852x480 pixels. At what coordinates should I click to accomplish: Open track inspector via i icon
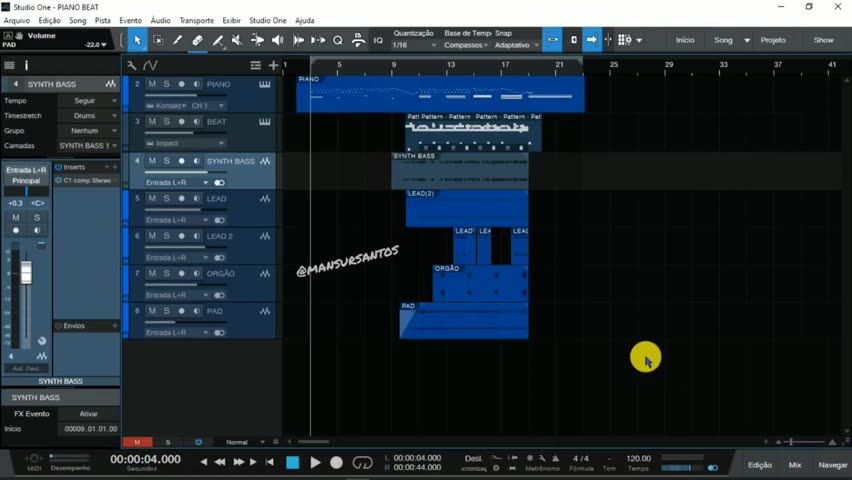[x=26, y=65]
